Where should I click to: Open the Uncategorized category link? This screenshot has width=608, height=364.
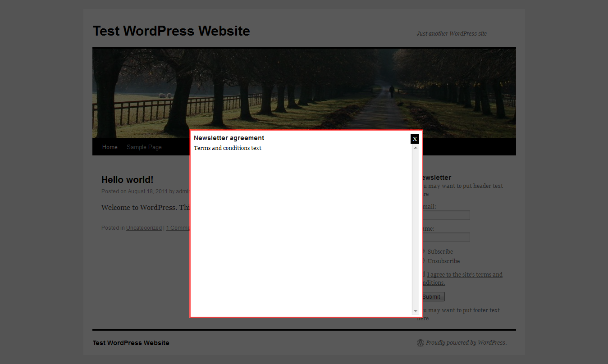(x=144, y=228)
